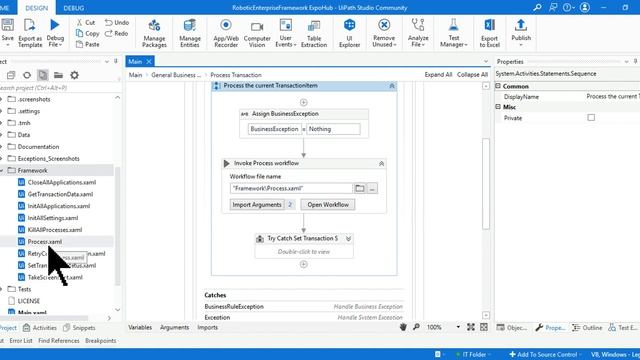Open Manage Packages

[154, 33]
